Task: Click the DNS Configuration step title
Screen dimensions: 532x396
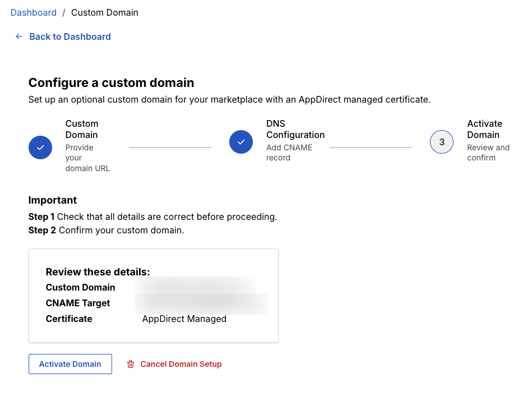Action: coord(295,129)
